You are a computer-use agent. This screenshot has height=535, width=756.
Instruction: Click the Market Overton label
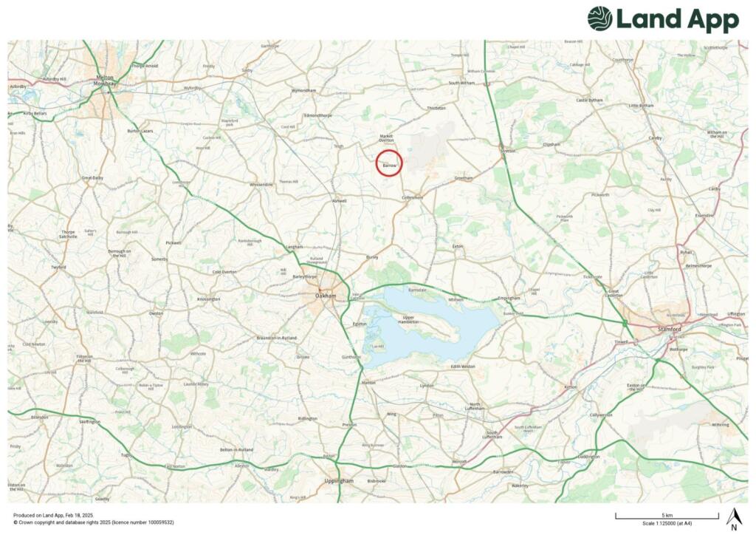coord(386,138)
